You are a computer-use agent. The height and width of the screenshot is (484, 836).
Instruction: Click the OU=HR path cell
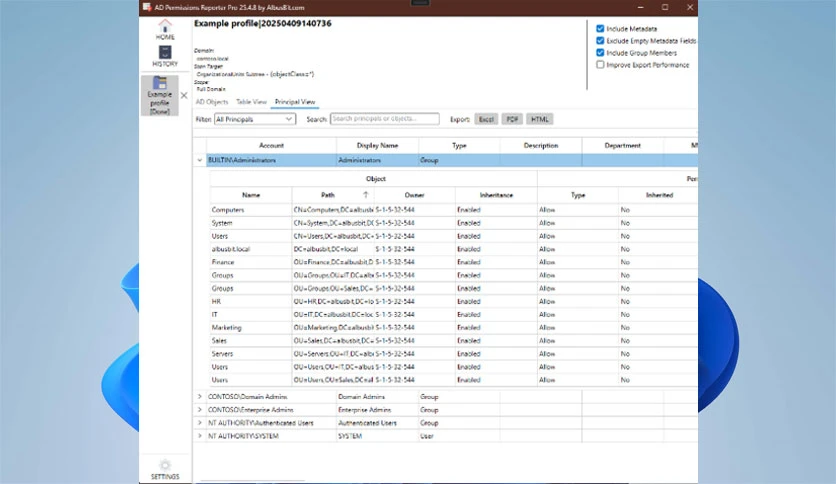click(x=333, y=301)
